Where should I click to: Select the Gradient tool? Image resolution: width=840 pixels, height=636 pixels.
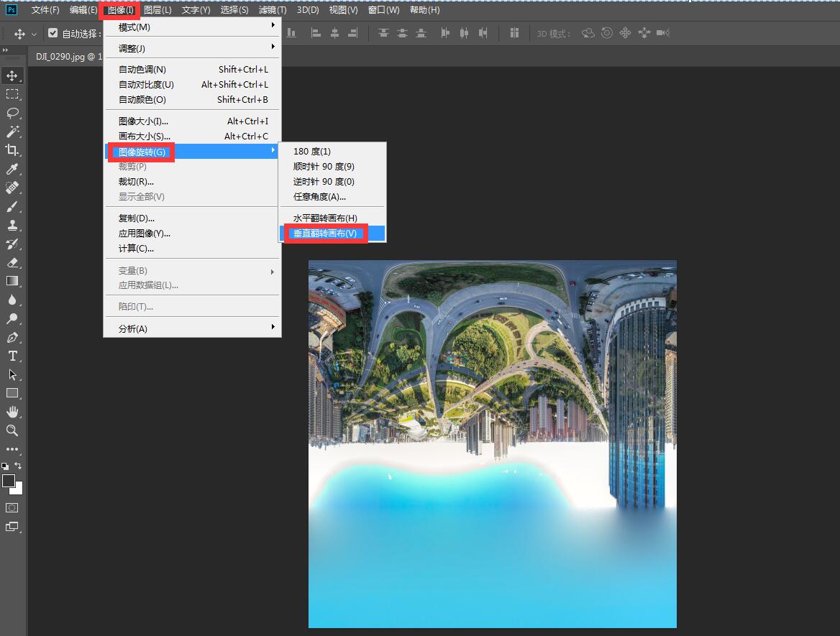click(x=12, y=281)
